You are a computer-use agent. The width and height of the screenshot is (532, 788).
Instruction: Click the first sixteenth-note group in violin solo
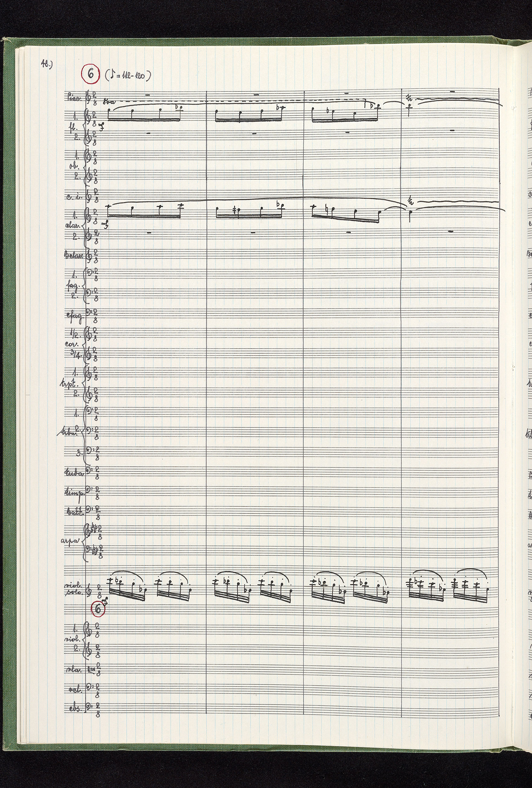(x=126, y=589)
